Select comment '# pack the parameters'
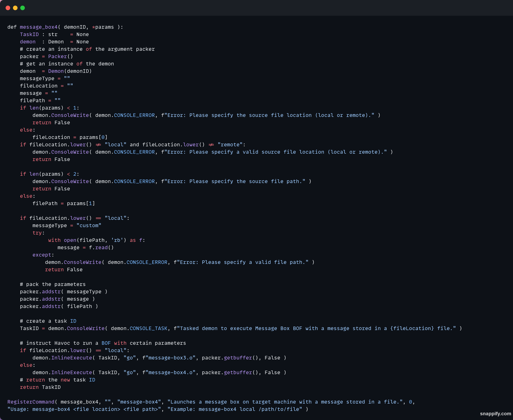The height and width of the screenshot is (420, 513). 53,284
